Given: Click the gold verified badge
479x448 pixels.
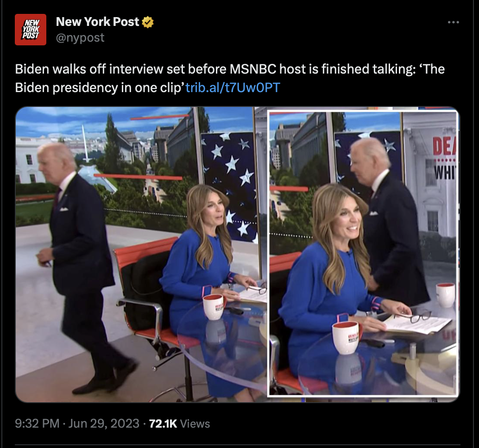Looking at the screenshot, I should point(148,22).
